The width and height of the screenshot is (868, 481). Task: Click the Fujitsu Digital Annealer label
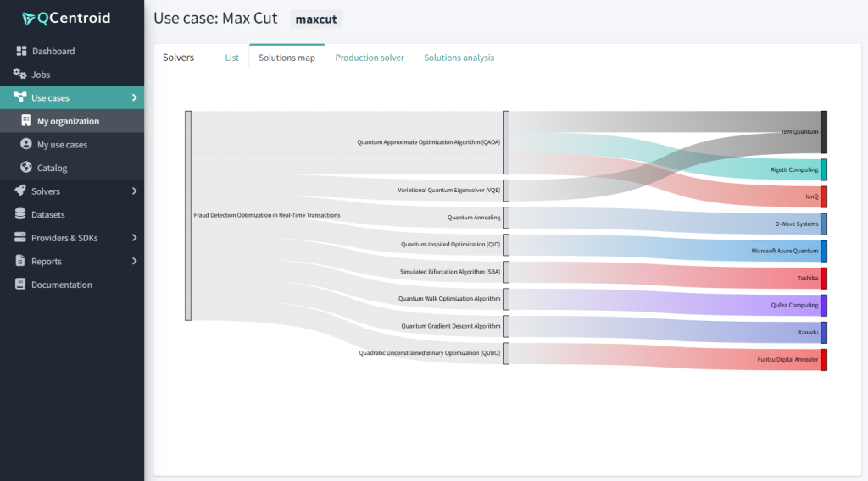click(787, 360)
